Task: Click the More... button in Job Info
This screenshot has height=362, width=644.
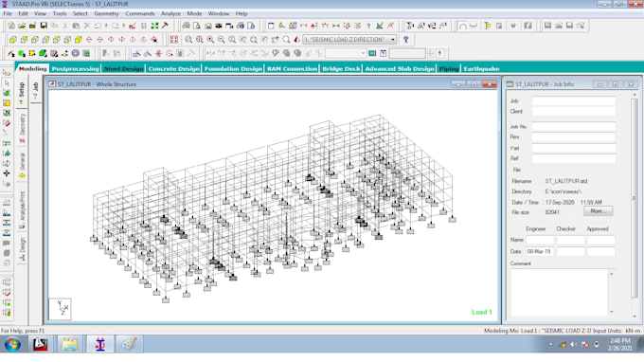Action: [x=598, y=211]
